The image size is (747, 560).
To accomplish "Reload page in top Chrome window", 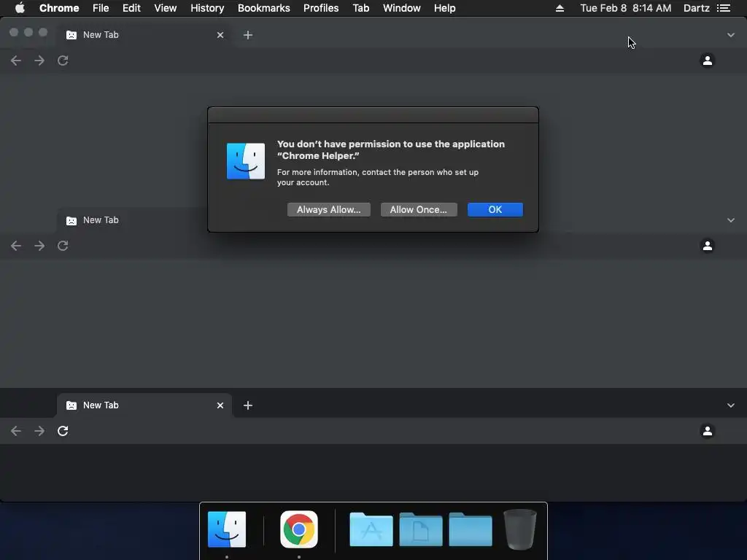I will pos(63,61).
